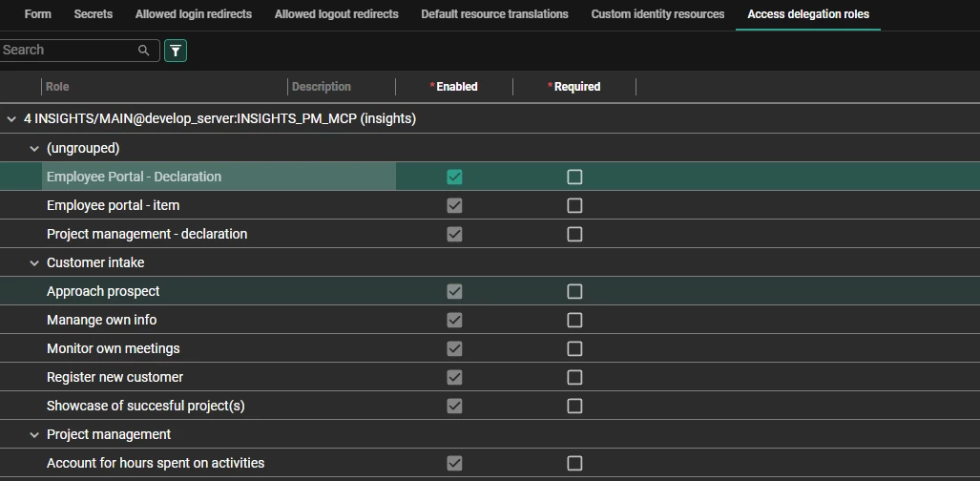
Task: Sort by the Description column header
Action: click(x=322, y=86)
